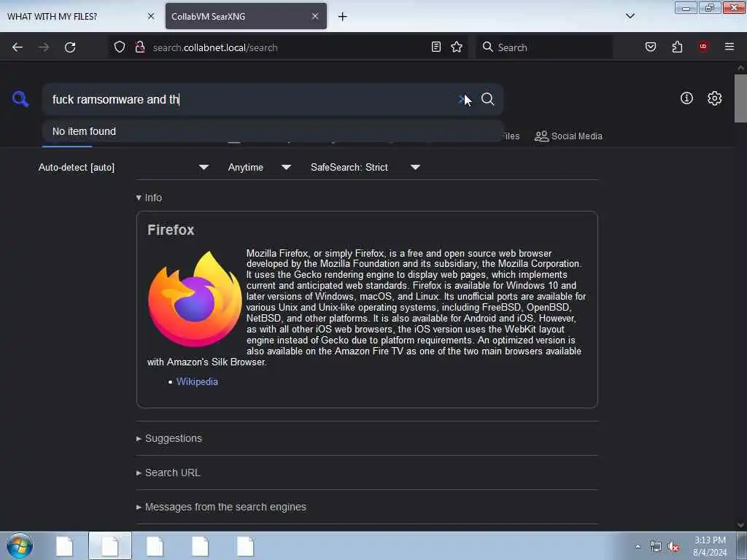Bookmark this page with the star icon
The height and width of the screenshot is (560, 747).
tap(457, 47)
